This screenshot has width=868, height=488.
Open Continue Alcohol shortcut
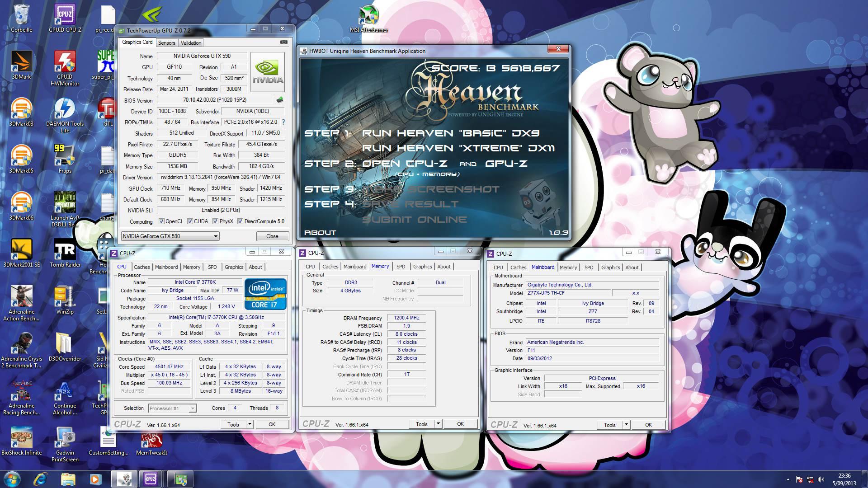pos(65,397)
